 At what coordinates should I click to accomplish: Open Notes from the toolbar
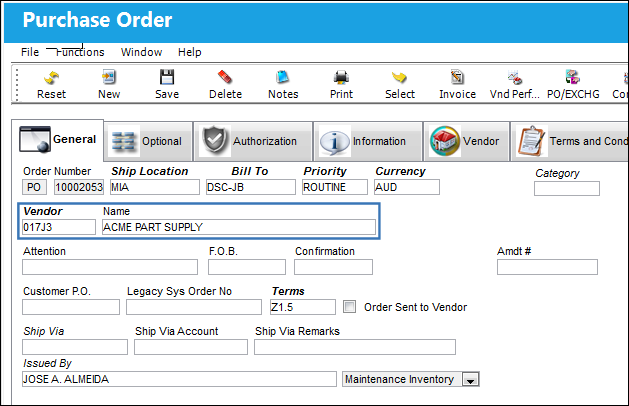pyautogui.click(x=283, y=77)
